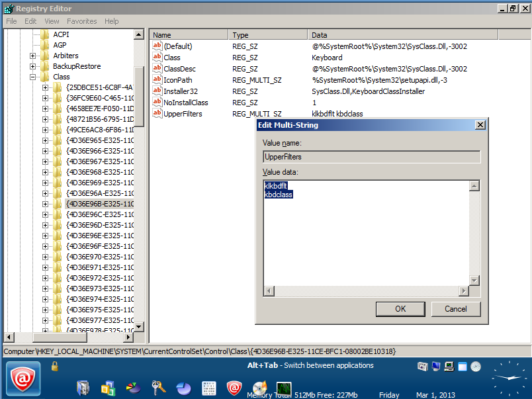The image size is (532, 399).
Task: Collapse the Class key
Action: point(32,77)
